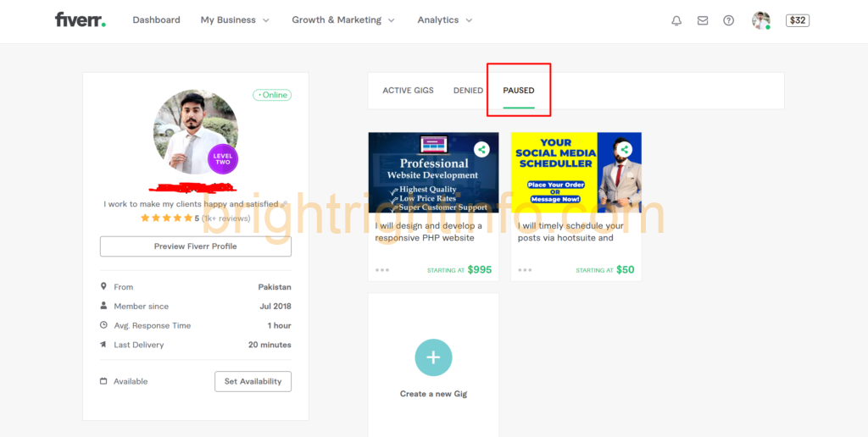Click the plus icon to create gig
Screen dimensions: 868x437
click(x=433, y=357)
